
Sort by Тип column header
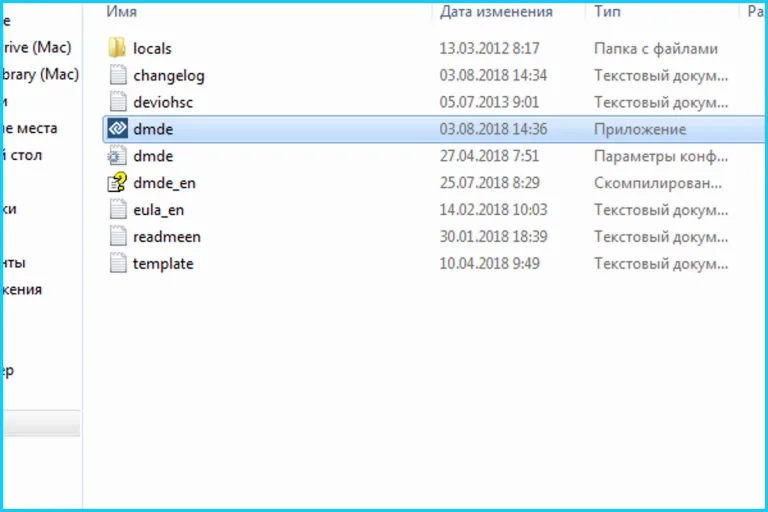607,11
